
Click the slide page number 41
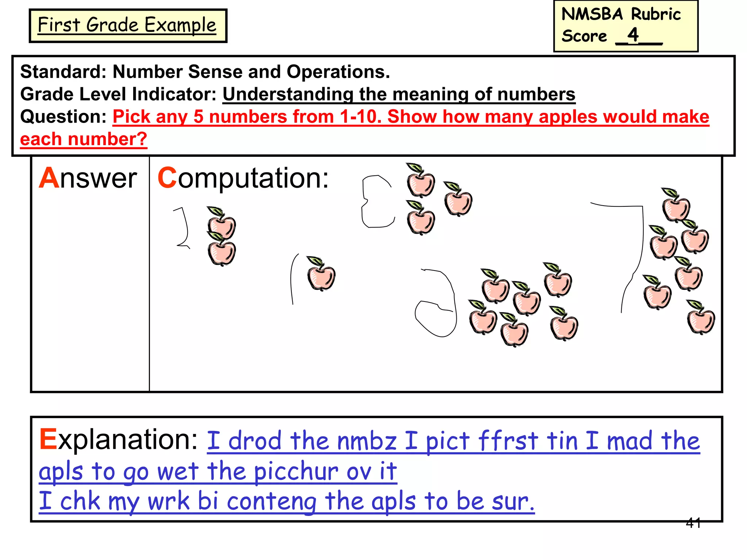click(x=693, y=523)
